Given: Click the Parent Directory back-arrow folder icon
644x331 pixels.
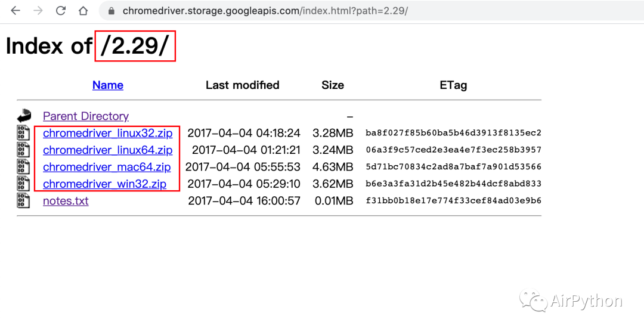Looking at the screenshot, I should click(24, 116).
